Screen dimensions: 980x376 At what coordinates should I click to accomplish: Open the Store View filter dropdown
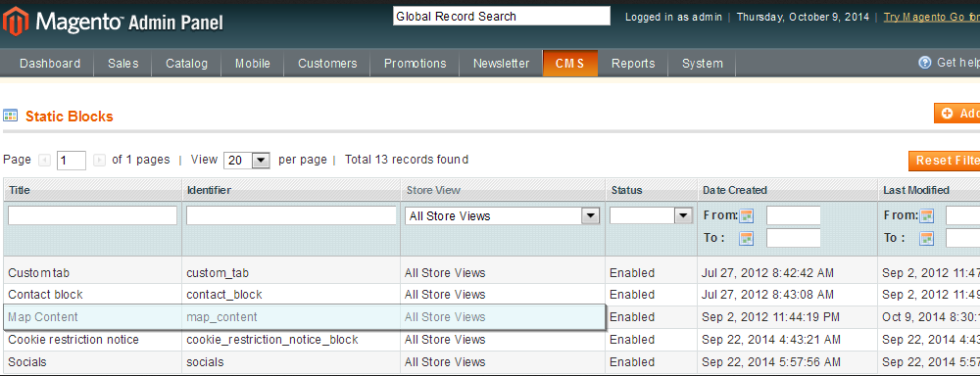pyautogui.click(x=503, y=216)
